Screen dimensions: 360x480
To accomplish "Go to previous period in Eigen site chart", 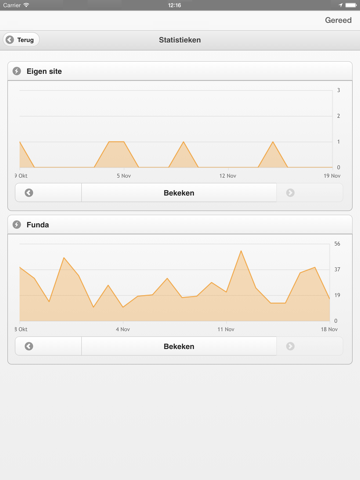I will 29,193.
